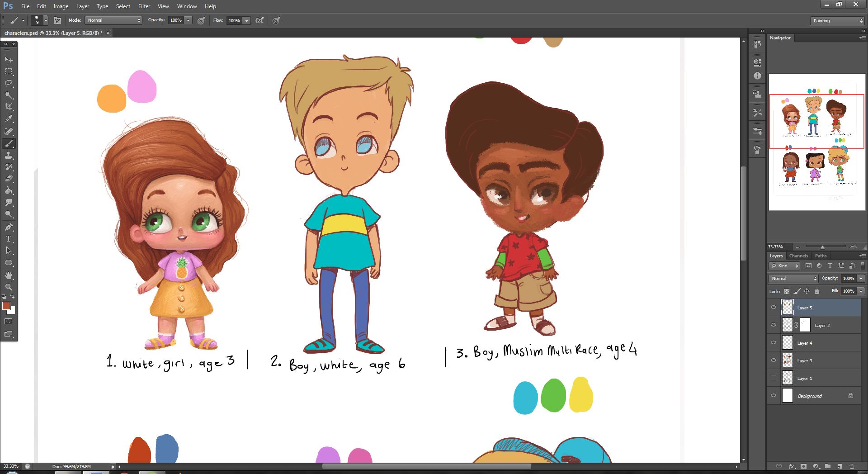Open layer Opacity dropdown arrow
Screen dimensions: 868x474
tap(861, 279)
